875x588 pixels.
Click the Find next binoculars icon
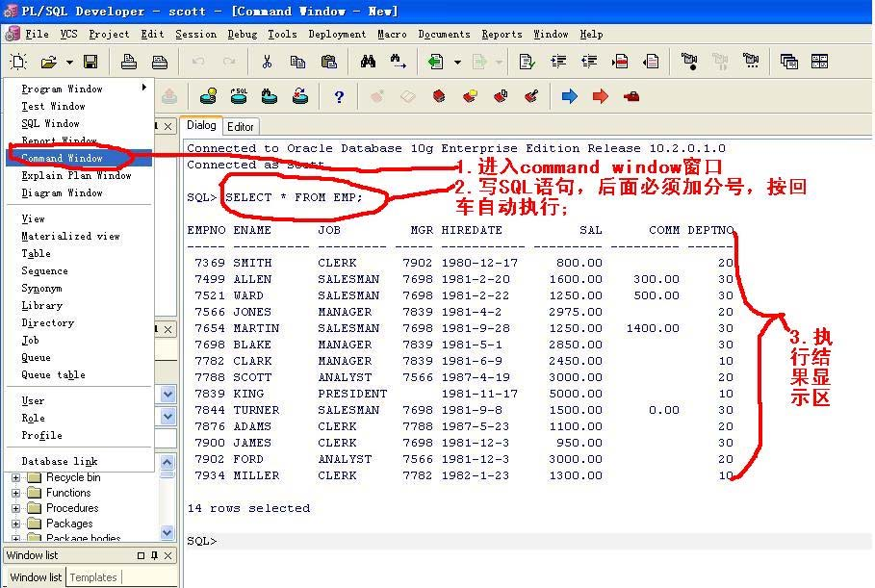click(399, 62)
